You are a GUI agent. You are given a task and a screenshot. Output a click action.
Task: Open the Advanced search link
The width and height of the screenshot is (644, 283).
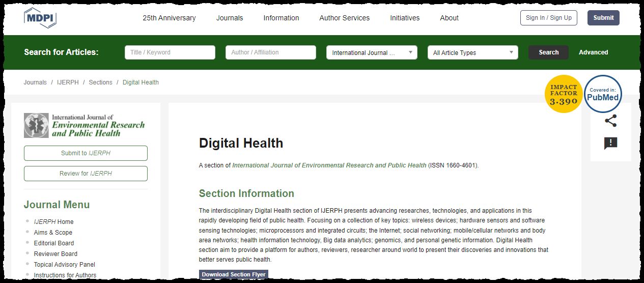[593, 52]
